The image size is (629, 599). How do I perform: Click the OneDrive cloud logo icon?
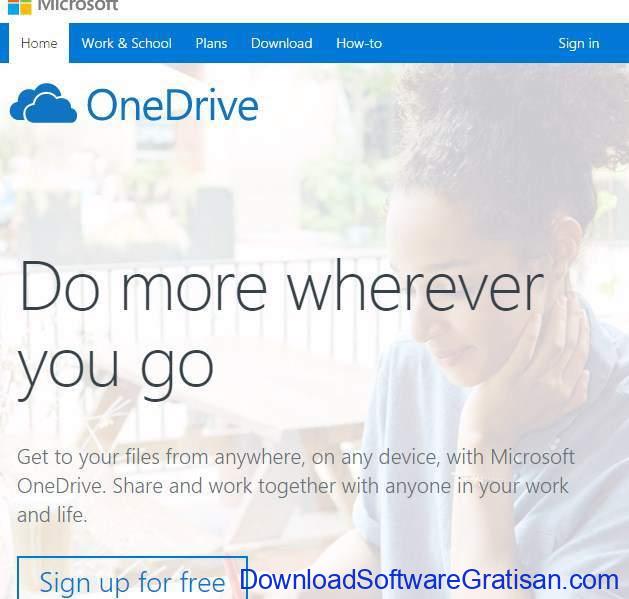click(x=43, y=103)
